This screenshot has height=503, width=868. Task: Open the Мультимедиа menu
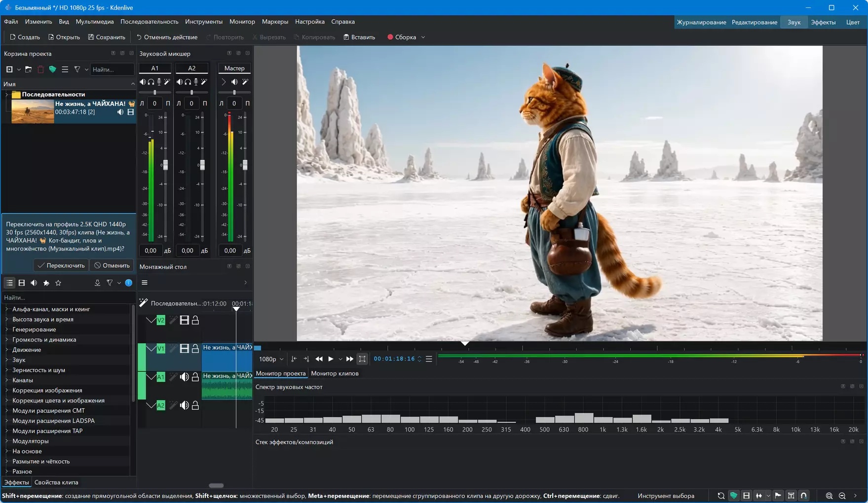tap(95, 22)
